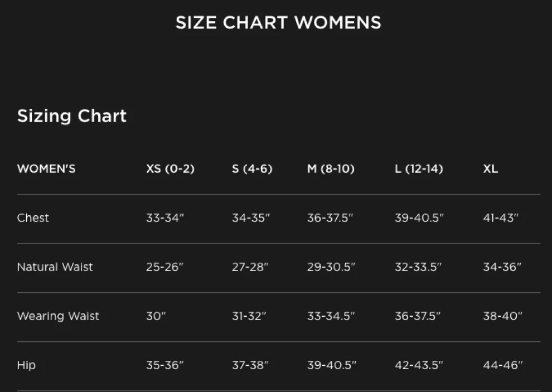This screenshot has height=392, width=552.
Task: Click the XS (0-2) size header
Action: pyautogui.click(x=170, y=169)
